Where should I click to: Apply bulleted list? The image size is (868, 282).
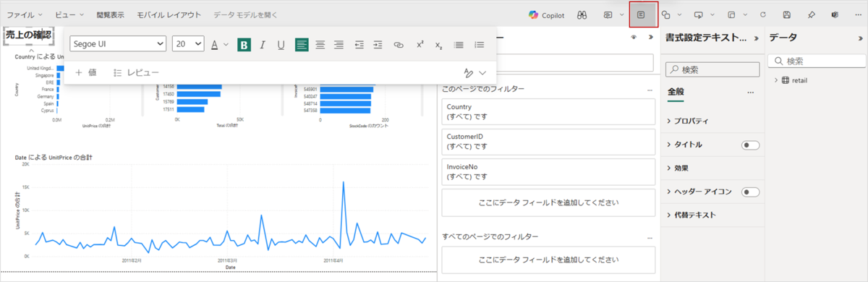point(459,45)
